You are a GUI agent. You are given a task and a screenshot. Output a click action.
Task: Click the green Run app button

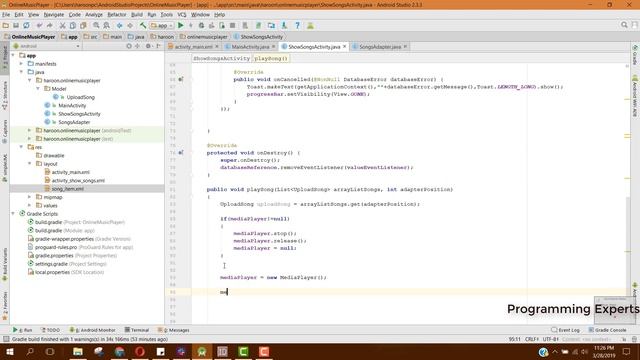[180, 25]
